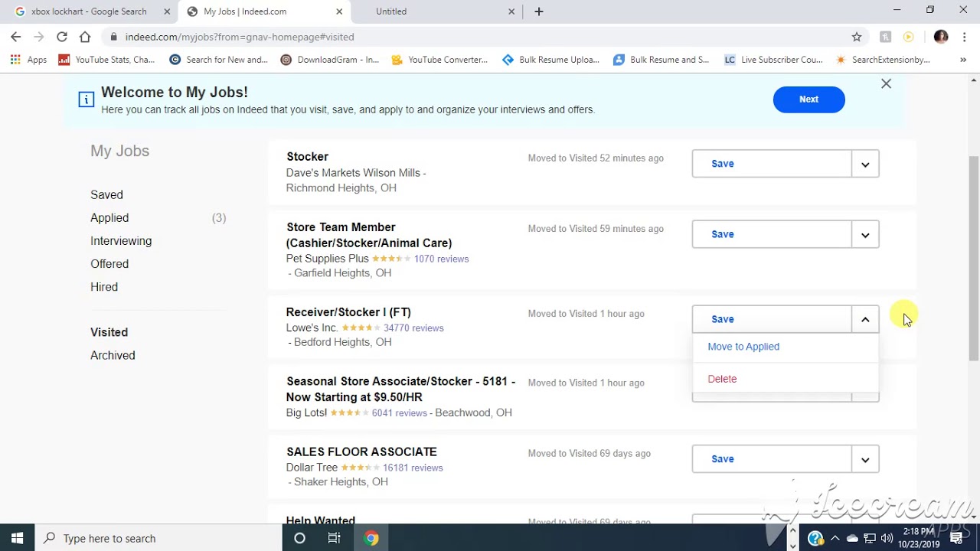Open notifications action center icon
This screenshot has height=551, width=980.
[x=956, y=538]
